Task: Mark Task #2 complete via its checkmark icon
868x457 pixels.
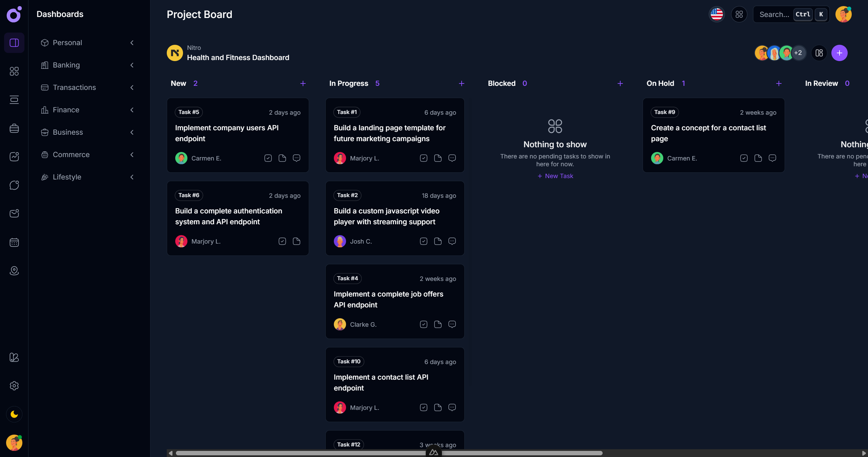Action: pos(423,241)
